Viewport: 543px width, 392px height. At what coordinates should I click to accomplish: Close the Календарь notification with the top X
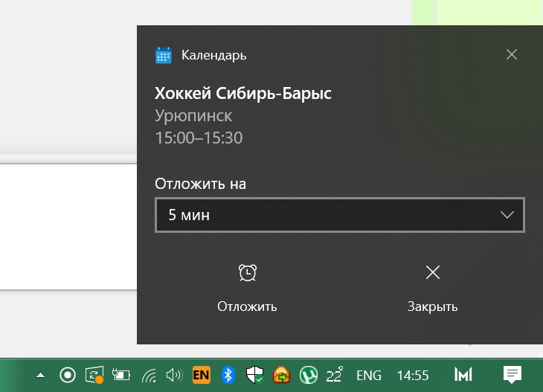[512, 54]
